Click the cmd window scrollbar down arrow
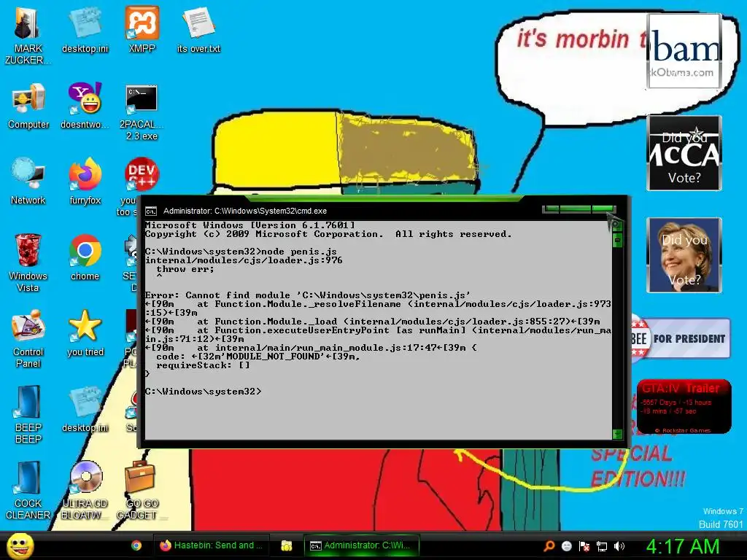 [617, 434]
